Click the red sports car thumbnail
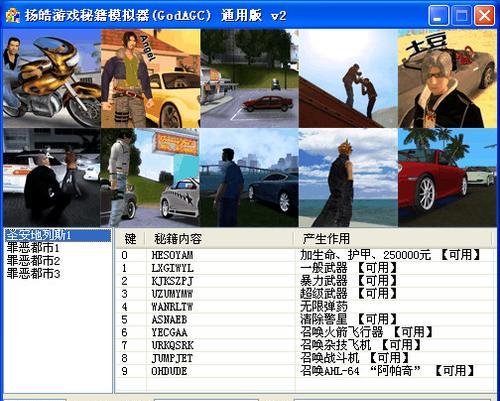500x401 pixels. pos(447,178)
